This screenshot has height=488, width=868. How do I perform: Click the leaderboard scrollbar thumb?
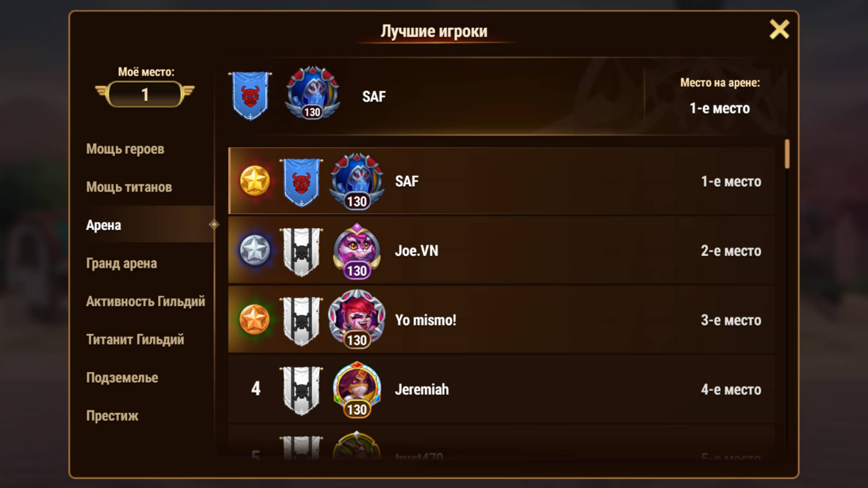click(787, 154)
